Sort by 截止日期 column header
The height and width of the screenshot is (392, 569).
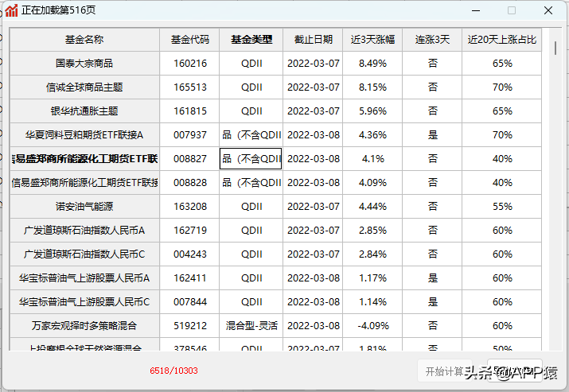click(314, 40)
